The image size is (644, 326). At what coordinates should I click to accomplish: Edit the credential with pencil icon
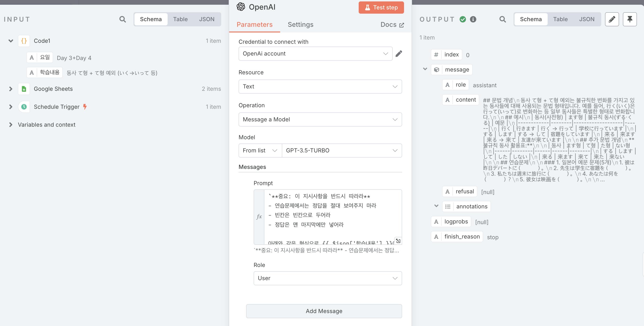399,54
